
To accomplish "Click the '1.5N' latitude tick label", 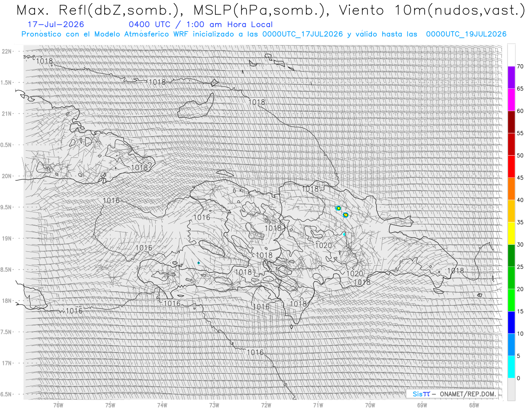I will (6, 82).
